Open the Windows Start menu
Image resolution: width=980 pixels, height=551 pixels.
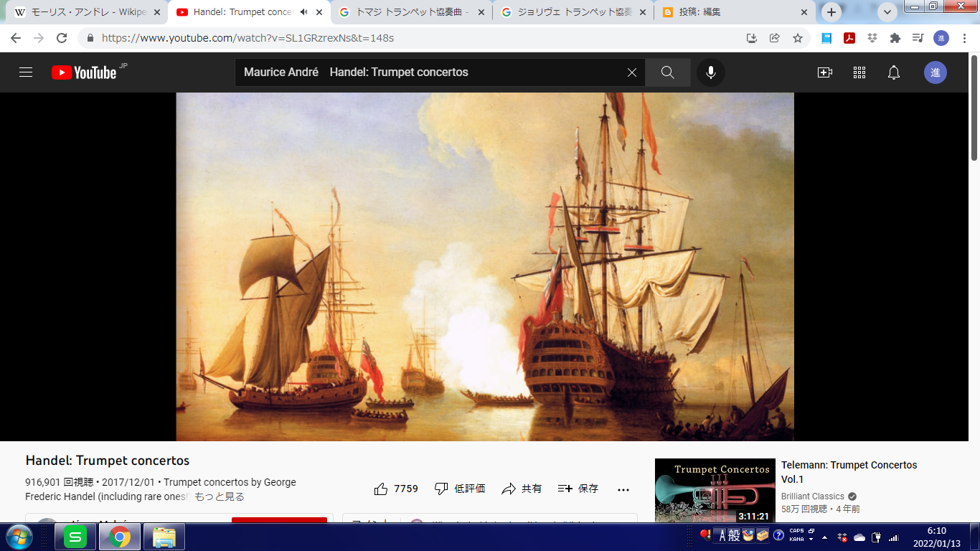click(18, 537)
